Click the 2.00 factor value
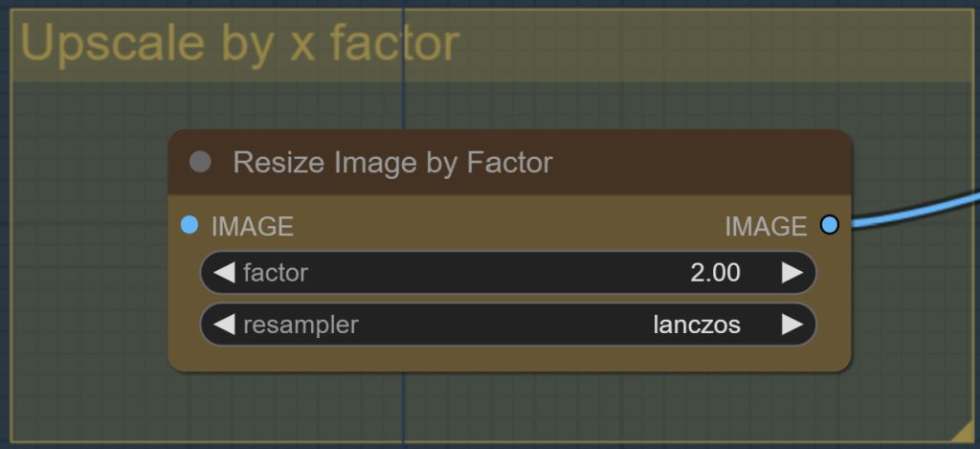The image size is (980, 449). [x=715, y=273]
